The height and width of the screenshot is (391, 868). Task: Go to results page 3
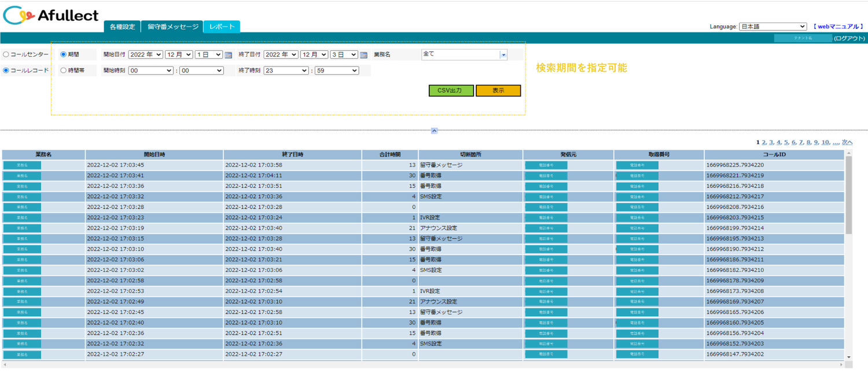pos(771,142)
